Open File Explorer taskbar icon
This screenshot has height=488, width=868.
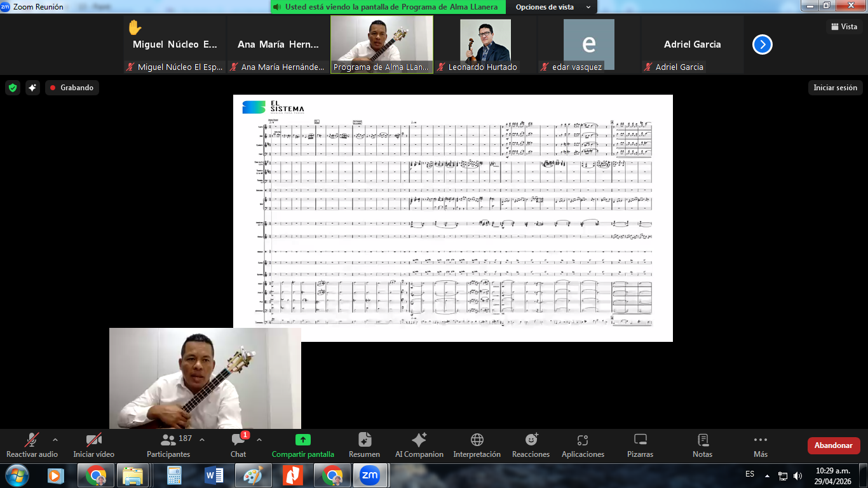pos(133,475)
